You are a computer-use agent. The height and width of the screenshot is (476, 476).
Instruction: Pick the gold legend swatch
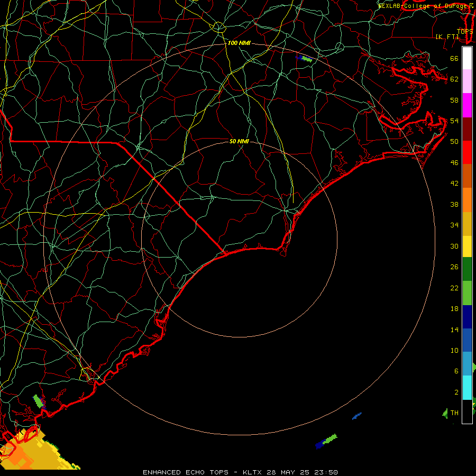[467, 224]
